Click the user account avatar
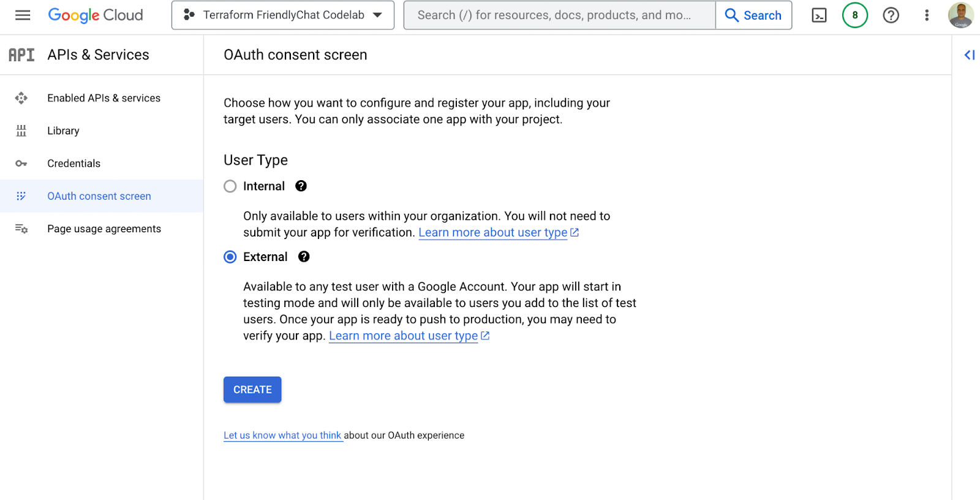The image size is (980, 500). (960, 15)
